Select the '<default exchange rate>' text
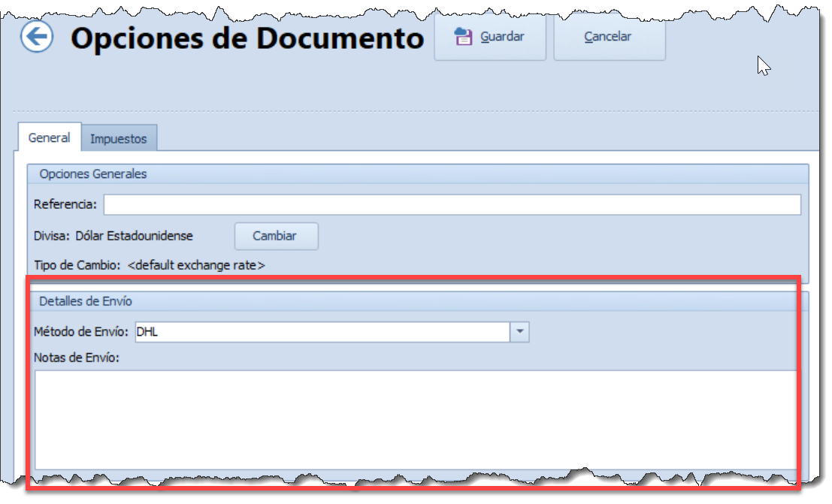This screenshot has height=504, width=832. (x=196, y=265)
